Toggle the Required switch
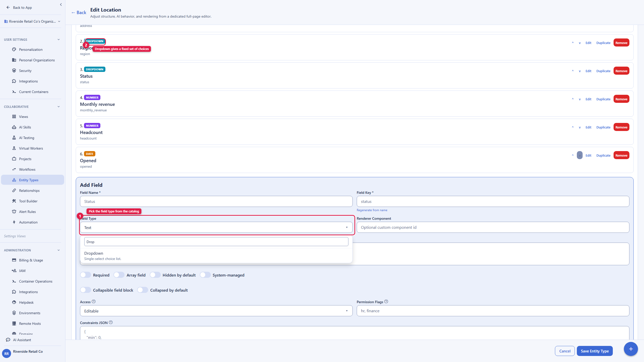This screenshot has height=362, width=644. (86, 275)
